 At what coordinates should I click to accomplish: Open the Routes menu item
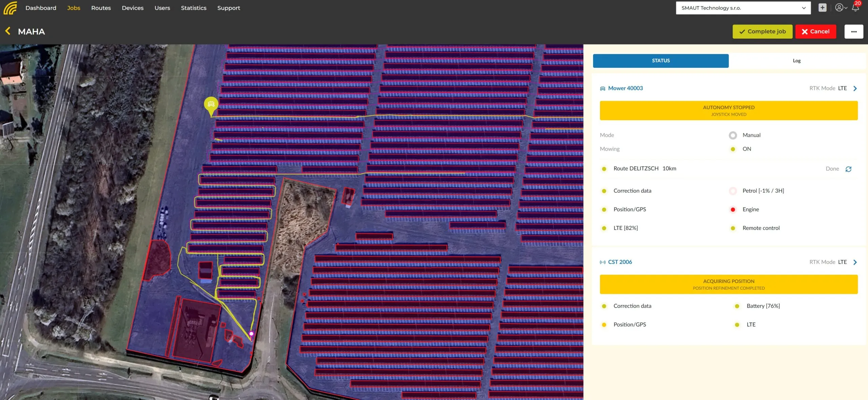[101, 8]
